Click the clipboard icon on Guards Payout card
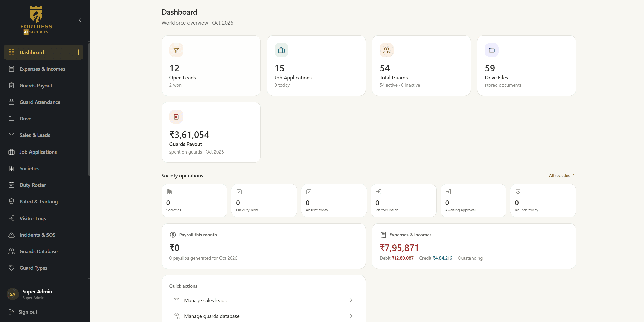The image size is (644, 322). point(176,117)
